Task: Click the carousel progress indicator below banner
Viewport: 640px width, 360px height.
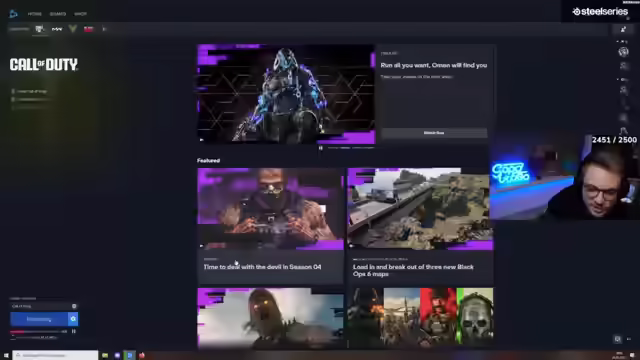Action: point(351,148)
